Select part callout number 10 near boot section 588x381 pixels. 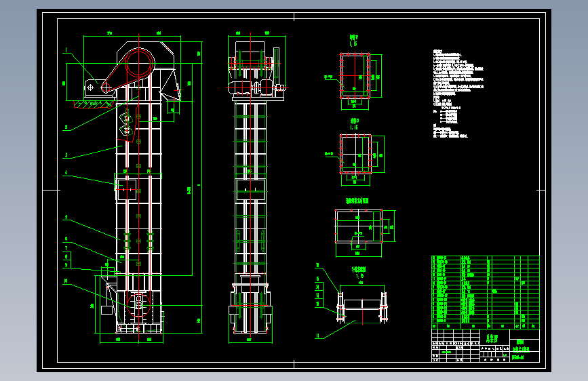click(x=66, y=281)
